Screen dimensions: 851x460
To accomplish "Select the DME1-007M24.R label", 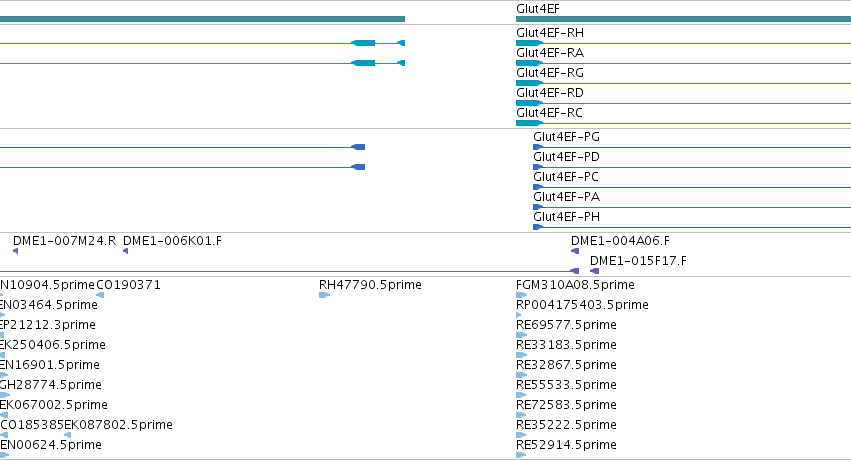I will pyautogui.click(x=65, y=241).
